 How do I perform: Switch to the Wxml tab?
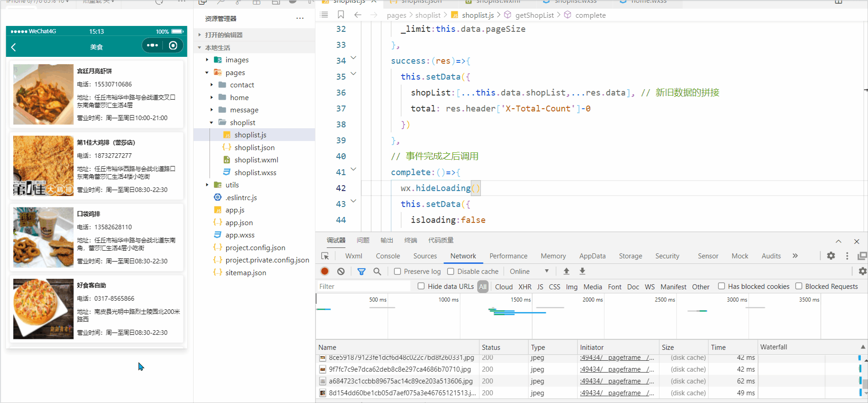click(354, 256)
